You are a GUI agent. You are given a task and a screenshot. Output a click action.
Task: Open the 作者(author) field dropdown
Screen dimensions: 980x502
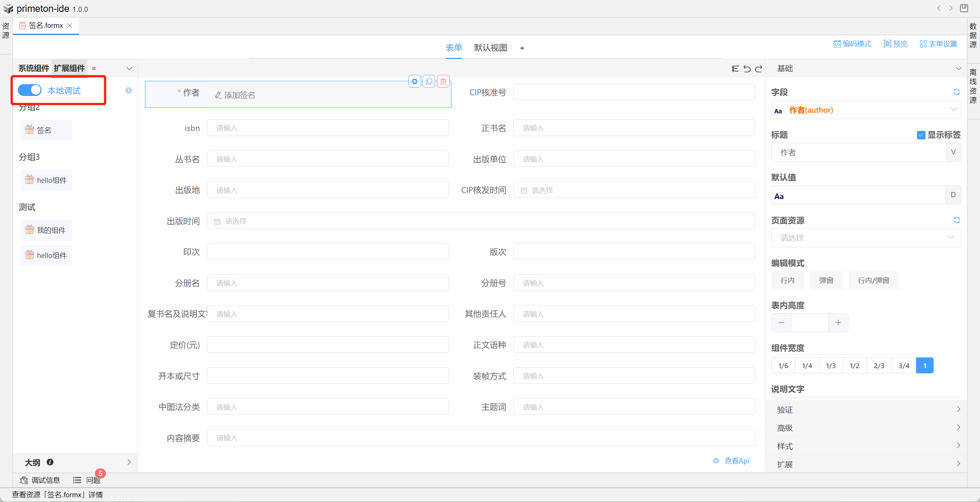click(865, 110)
